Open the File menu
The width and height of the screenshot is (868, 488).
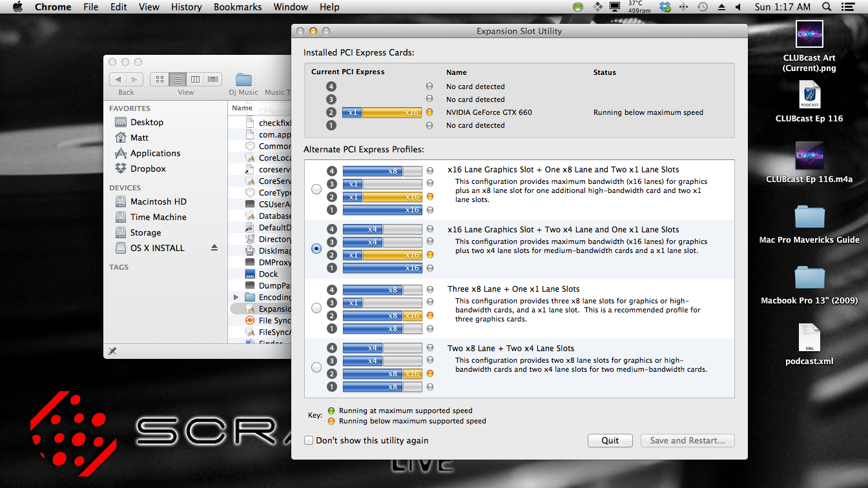tap(91, 7)
